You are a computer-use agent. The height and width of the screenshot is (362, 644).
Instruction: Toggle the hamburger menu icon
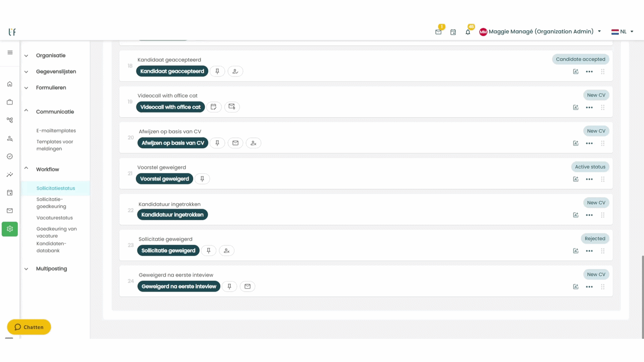10,52
